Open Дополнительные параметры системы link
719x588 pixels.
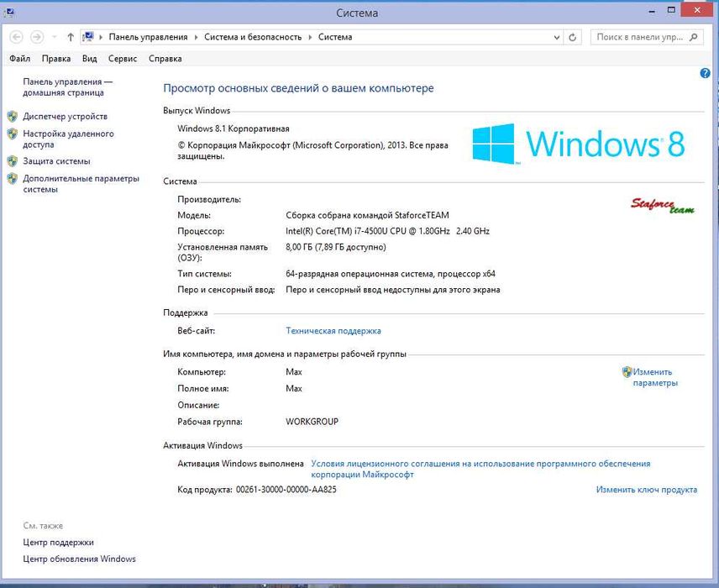click(81, 184)
